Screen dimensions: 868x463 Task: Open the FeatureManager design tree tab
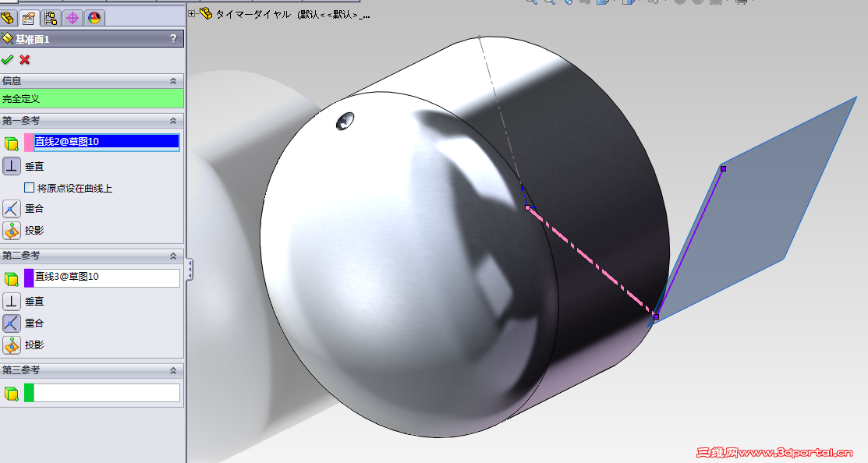[8, 18]
